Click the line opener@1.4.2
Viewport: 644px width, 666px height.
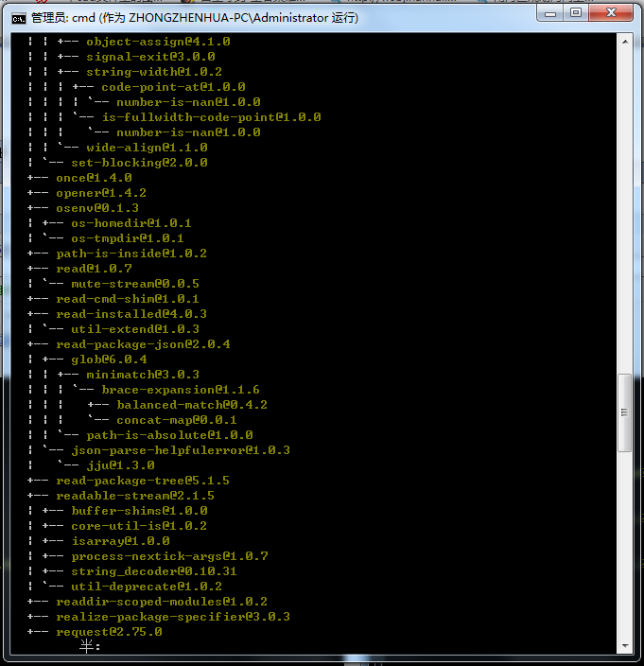101,193
